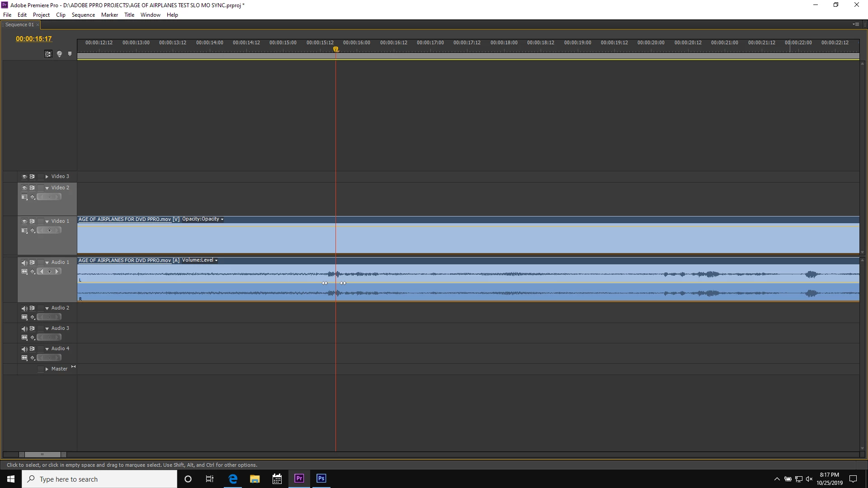This screenshot has height=488, width=868.
Task: Open the Sequence menu
Action: click(x=83, y=15)
